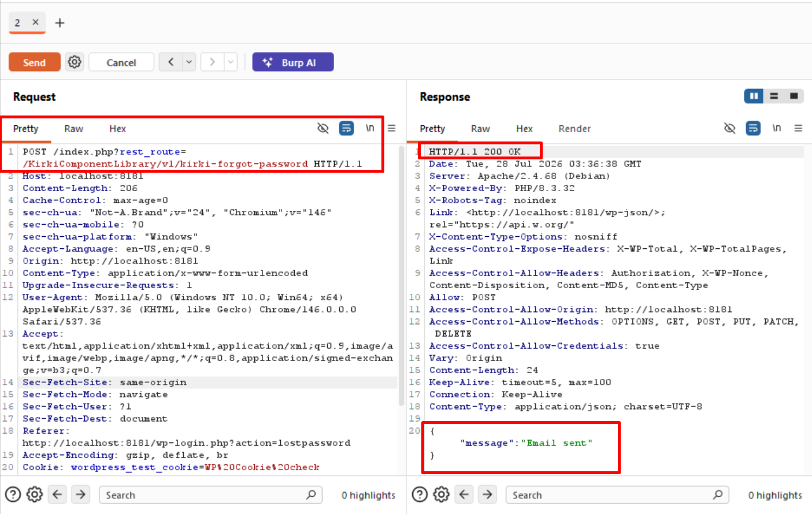Click JSON value "Email sent" in response
812x514 pixels.
(557, 442)
